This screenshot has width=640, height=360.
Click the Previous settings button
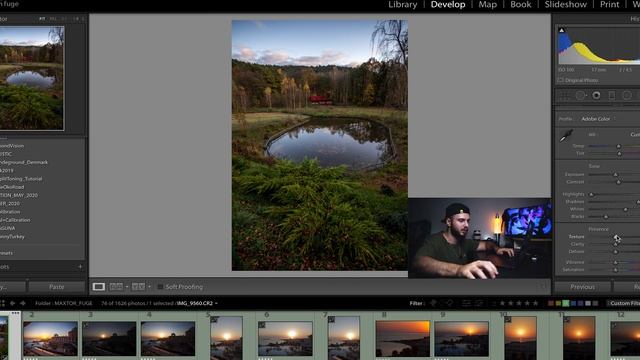pos(582,287)
